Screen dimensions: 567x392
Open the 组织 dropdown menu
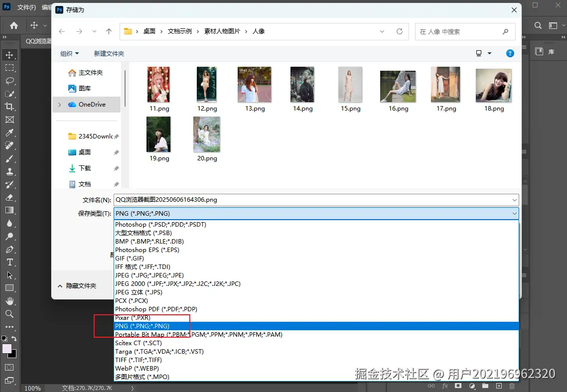click(69, 53)
